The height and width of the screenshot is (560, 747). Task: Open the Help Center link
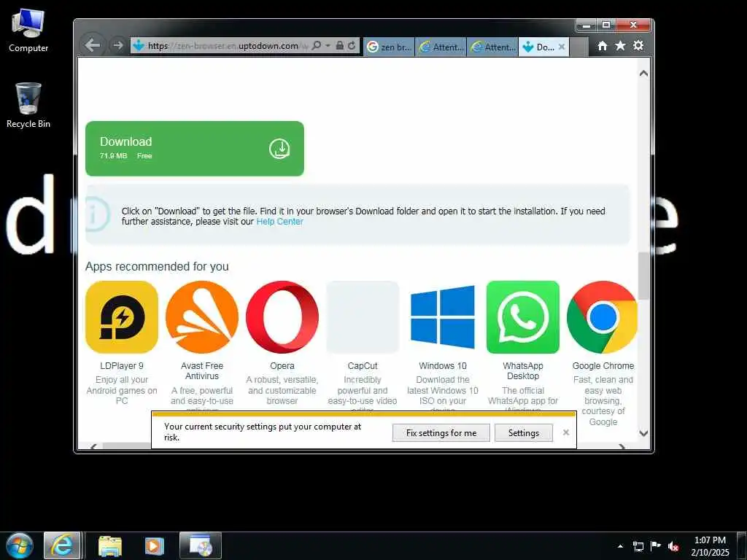279,222
